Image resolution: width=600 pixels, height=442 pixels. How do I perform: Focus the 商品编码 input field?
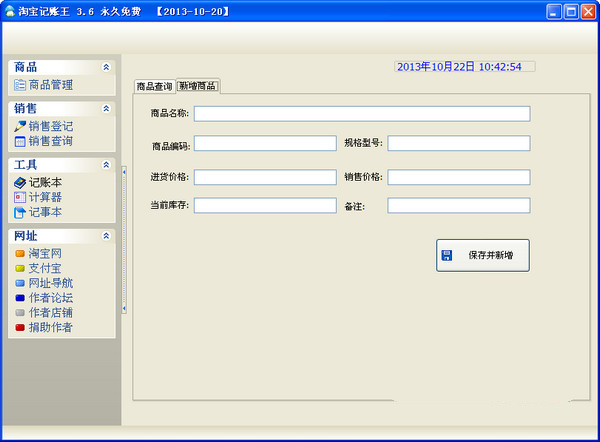265,144
